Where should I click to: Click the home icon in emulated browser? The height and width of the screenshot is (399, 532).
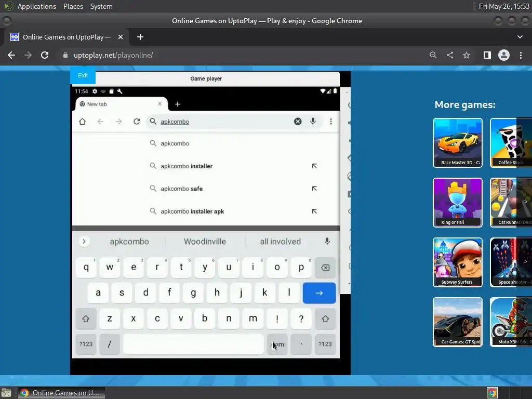click(83, 122)
